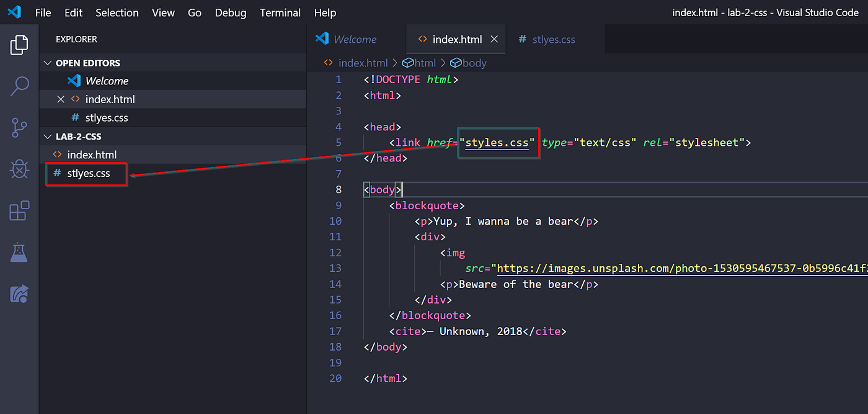The width and height of the screenshot is (868, 414).
Task: Click the styles.css href link in code
Action: click(x=497, y=143)
